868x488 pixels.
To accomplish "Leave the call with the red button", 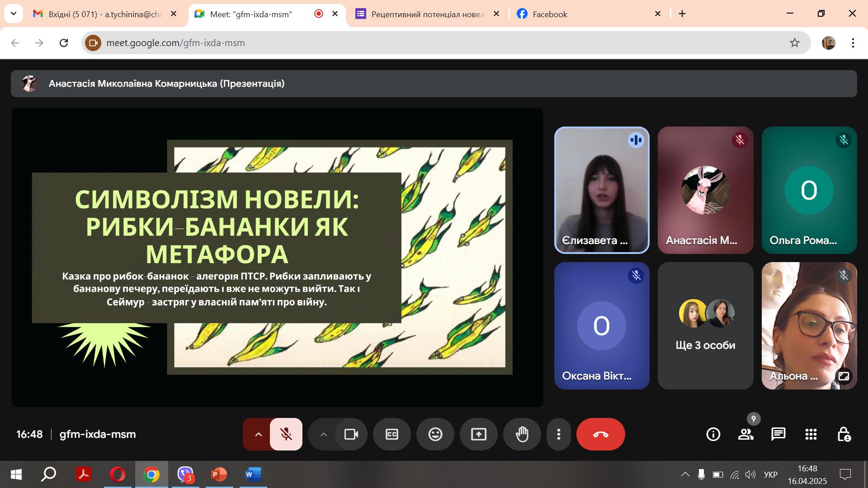I will pyautogui.click(x=600, y=434).
